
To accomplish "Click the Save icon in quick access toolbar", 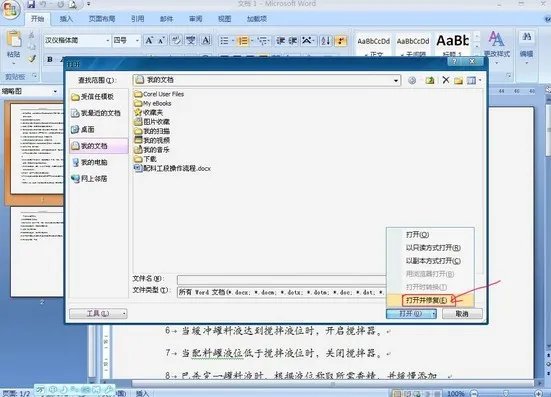I will (31, 4).
